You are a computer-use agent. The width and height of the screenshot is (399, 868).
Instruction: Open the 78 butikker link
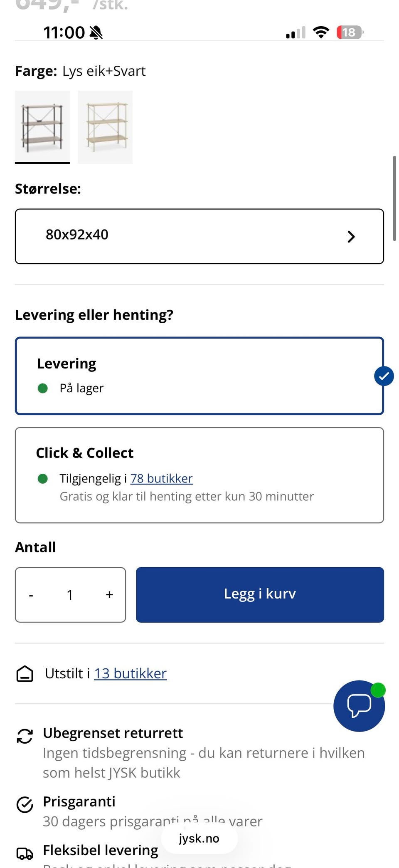[x=161, y=478]
